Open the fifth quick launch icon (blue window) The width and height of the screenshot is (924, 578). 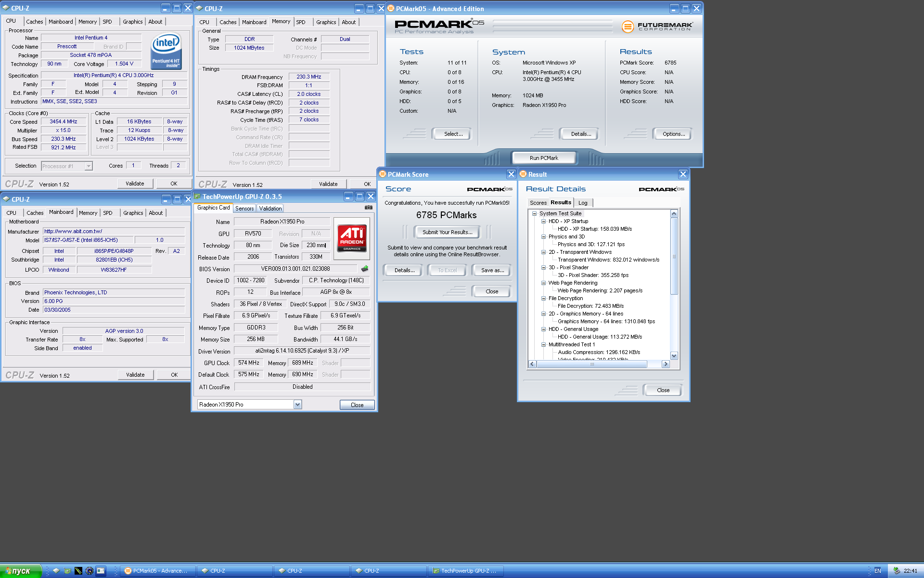point(101,571)
